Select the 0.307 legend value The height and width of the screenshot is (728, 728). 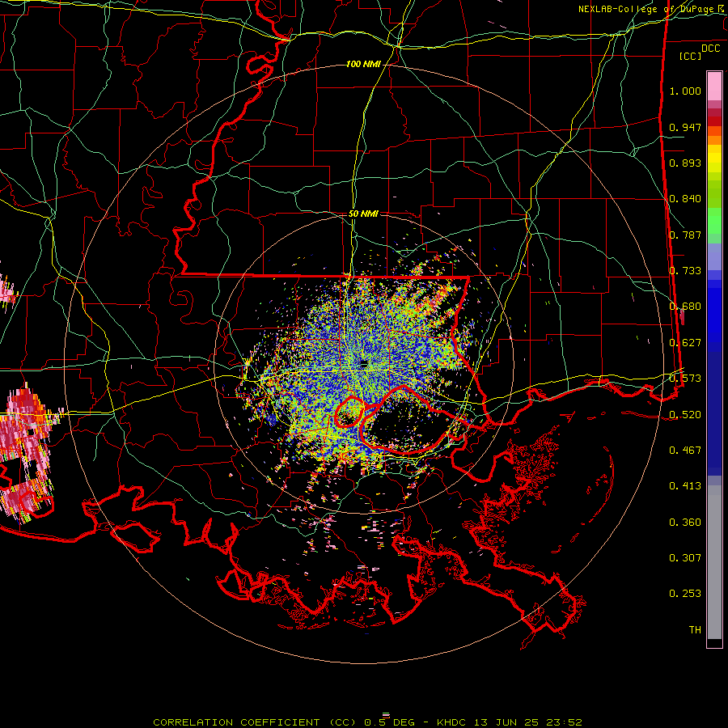[x=685, y=558]
